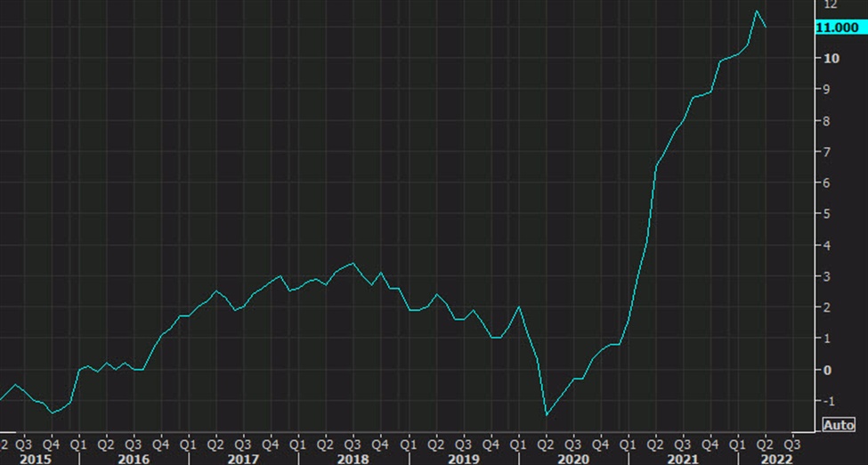Click the Q4 label of 2019
The width and height of the screenshot is (868, 465).
click(491, 445)
